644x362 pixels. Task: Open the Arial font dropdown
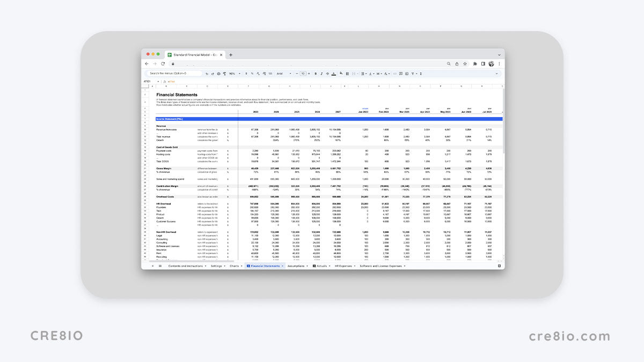pos(283,73)
